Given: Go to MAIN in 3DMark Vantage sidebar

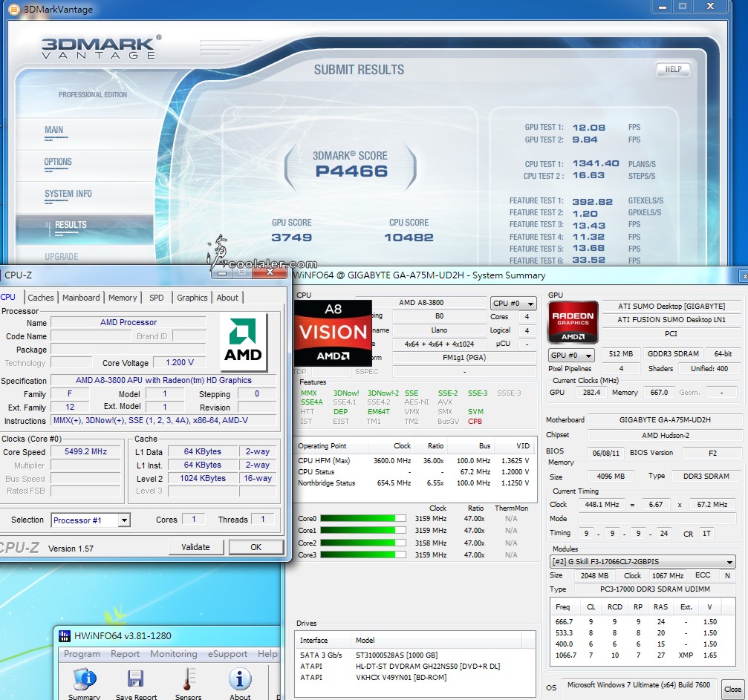Looking at the screenshot, I should pyautogui.click(x=54, y=130).
